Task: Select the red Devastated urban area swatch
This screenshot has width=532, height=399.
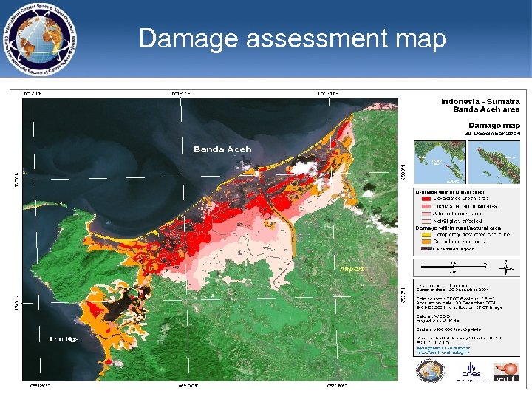Action: [x=426, y=199]
